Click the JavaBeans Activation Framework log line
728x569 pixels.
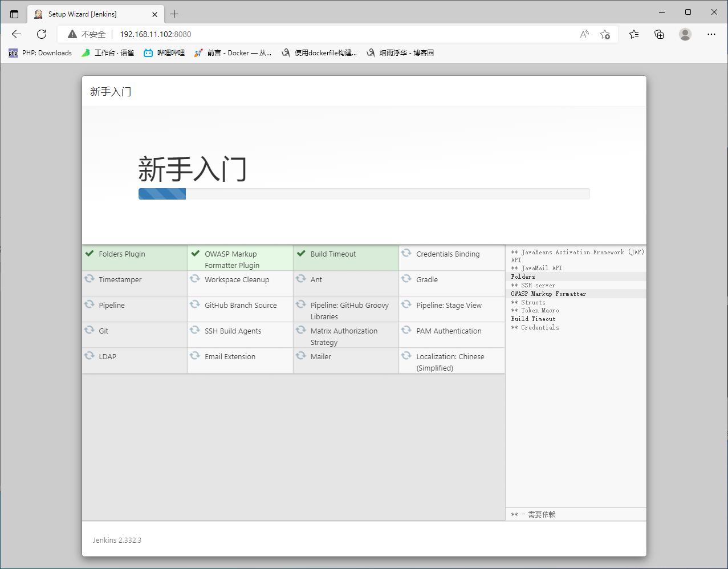point(577,256)
